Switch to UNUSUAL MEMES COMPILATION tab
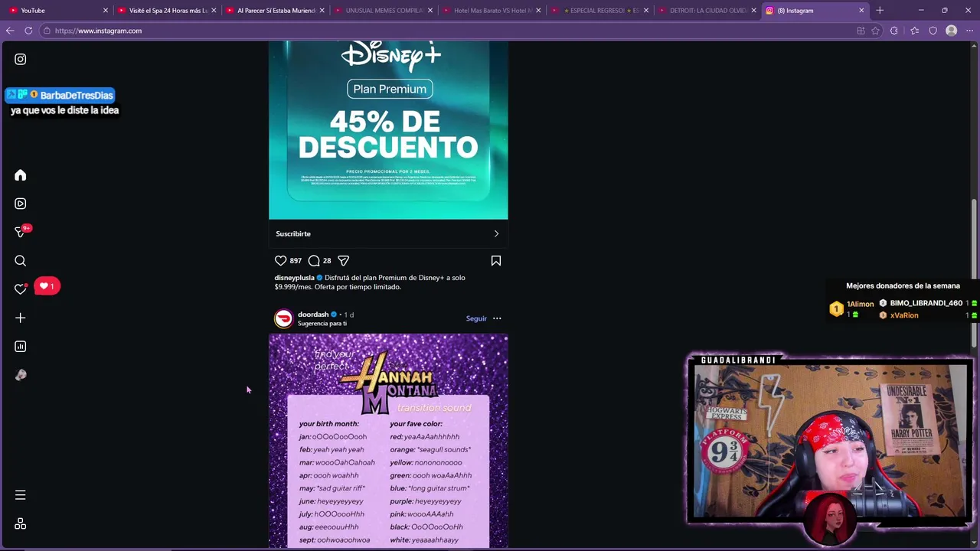980x551 pixels. click(x=384, y=11)
